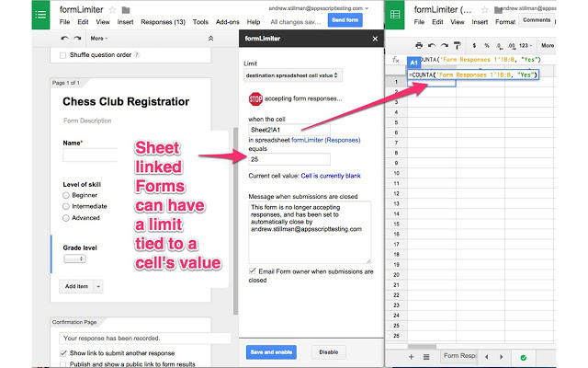Open Shuffle question order help icon
The width and height of the screenshot is (588, 368).
point(137,55)
